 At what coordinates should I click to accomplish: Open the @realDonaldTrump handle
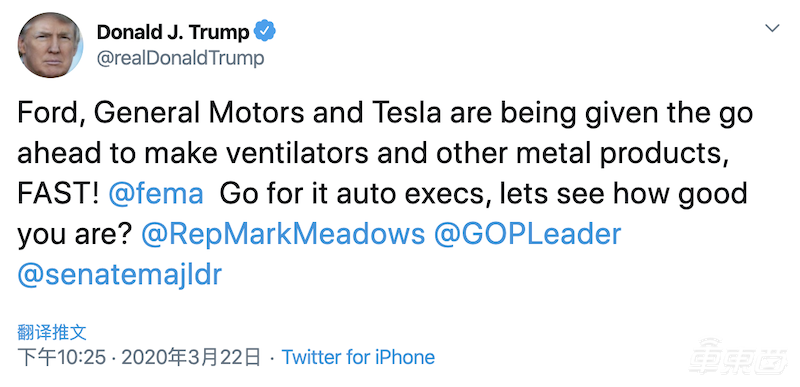tap(181, 58)
